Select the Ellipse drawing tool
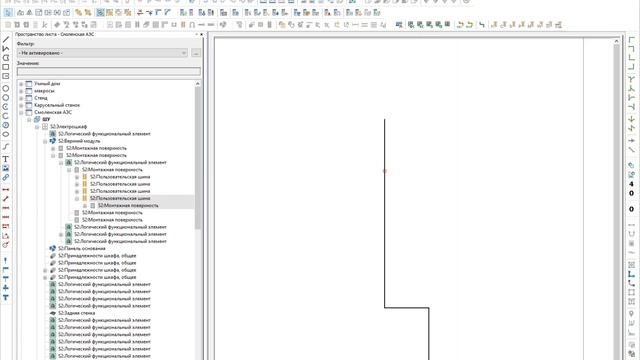The height and width of the screenshot is (360, 640). click(x=6, y=134)
